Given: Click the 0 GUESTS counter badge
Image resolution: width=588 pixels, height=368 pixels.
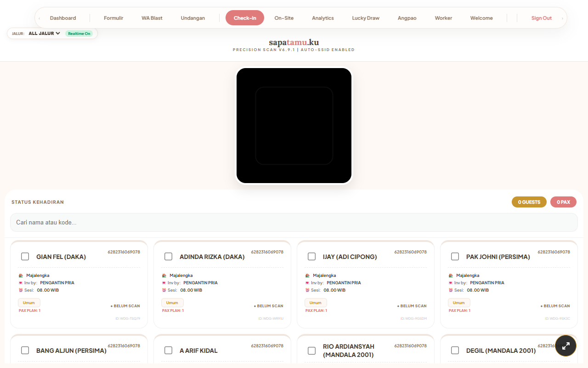Looking at the screenshot, I should 529,202.
